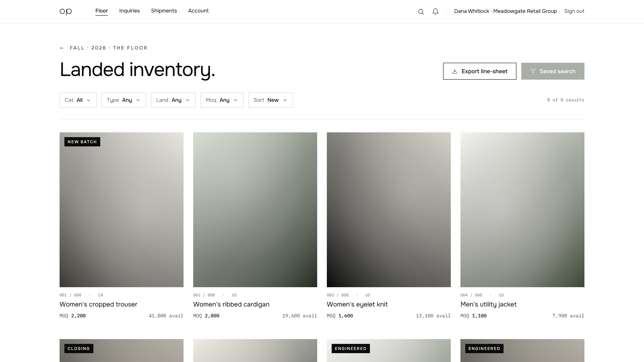Open Women's cropped trouser product image

coord(122,210)
